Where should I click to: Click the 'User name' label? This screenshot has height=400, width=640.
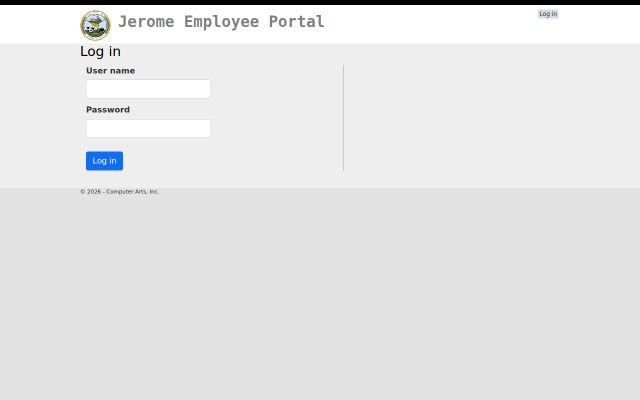click(x=110, y=71)
